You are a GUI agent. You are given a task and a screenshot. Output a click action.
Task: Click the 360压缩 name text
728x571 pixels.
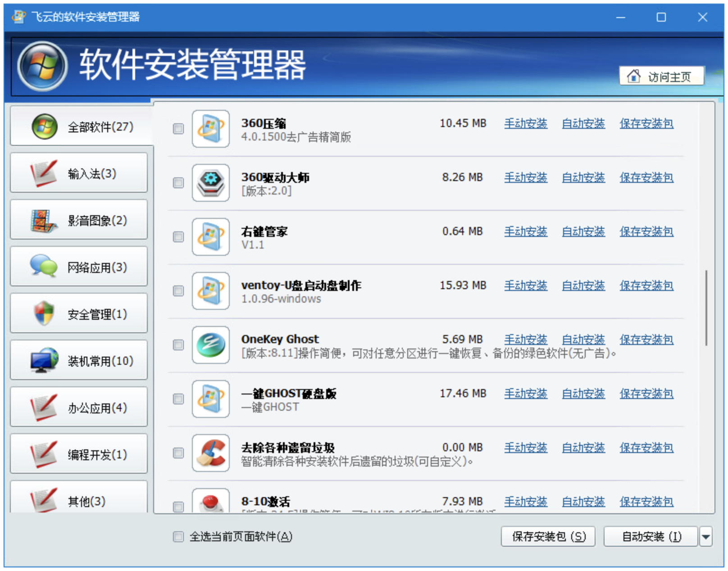tap(264, 123)
